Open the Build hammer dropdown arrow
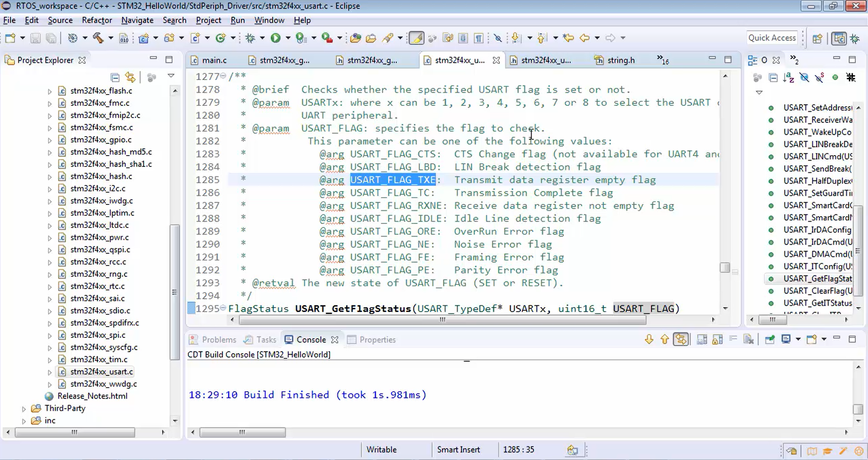This screenshot has height=460, width=868. tap(110, 38)
